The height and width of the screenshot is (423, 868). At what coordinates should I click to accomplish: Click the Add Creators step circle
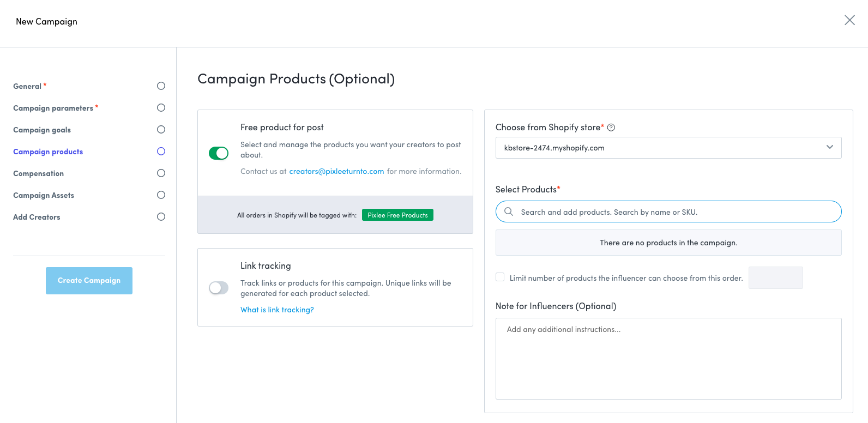click(161, 217)
